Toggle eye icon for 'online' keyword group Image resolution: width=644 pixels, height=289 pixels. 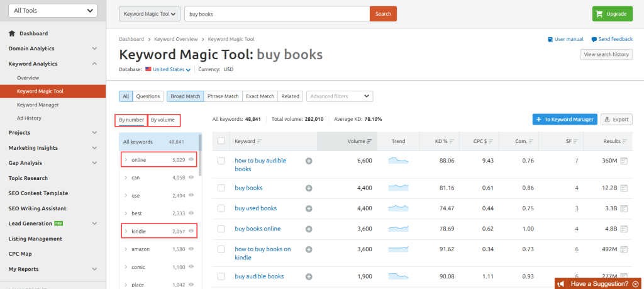point(191,160)
